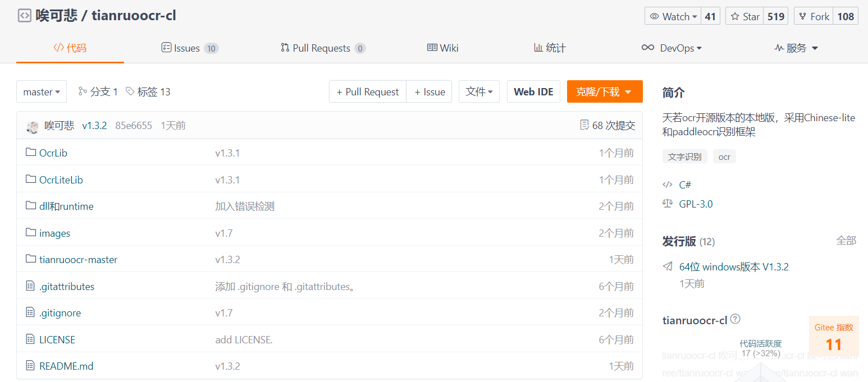Image resolution: width=868 pixels, height=382 pixels.
Task: Open commit hash 85e6655
Action: [134, 126]
